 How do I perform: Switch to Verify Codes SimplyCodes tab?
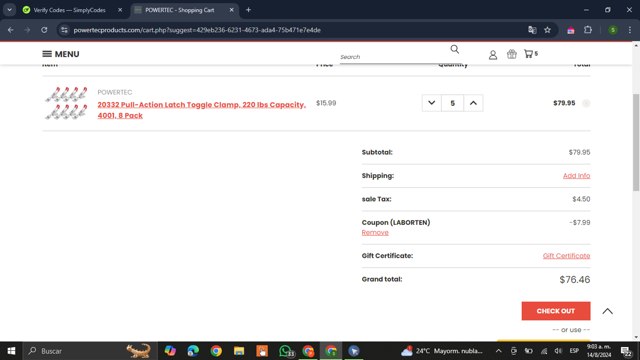pos(69,10)
